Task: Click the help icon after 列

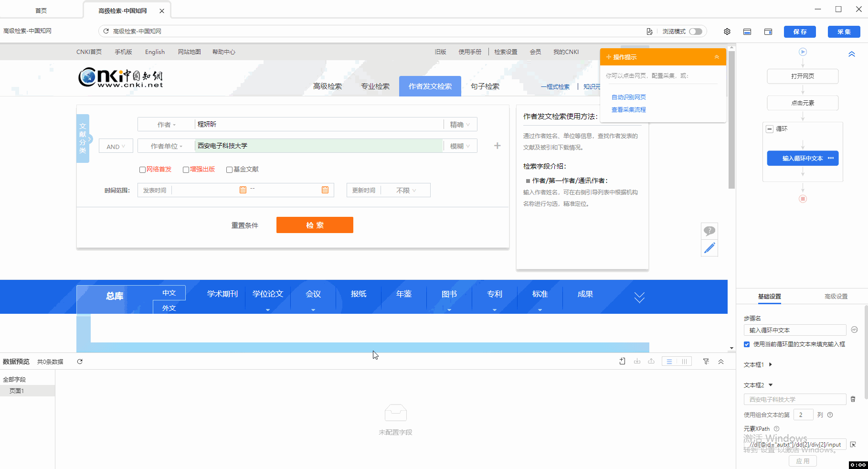Action: 830,415
